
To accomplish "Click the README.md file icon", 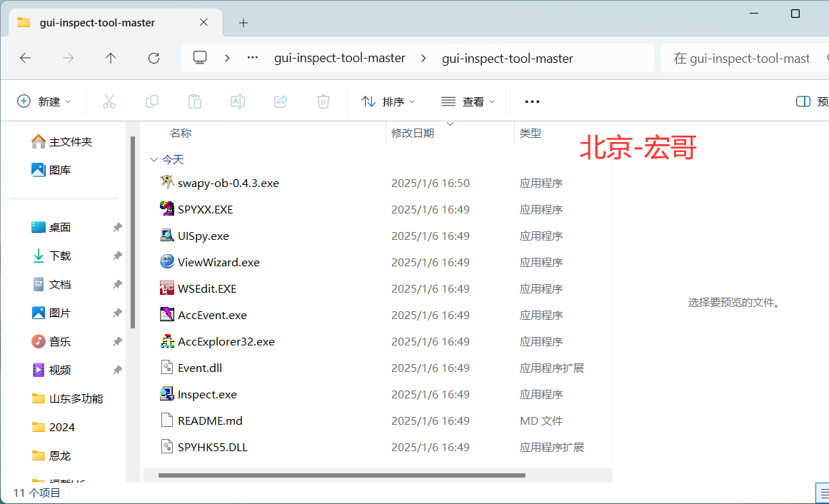I will click(167, 420).
